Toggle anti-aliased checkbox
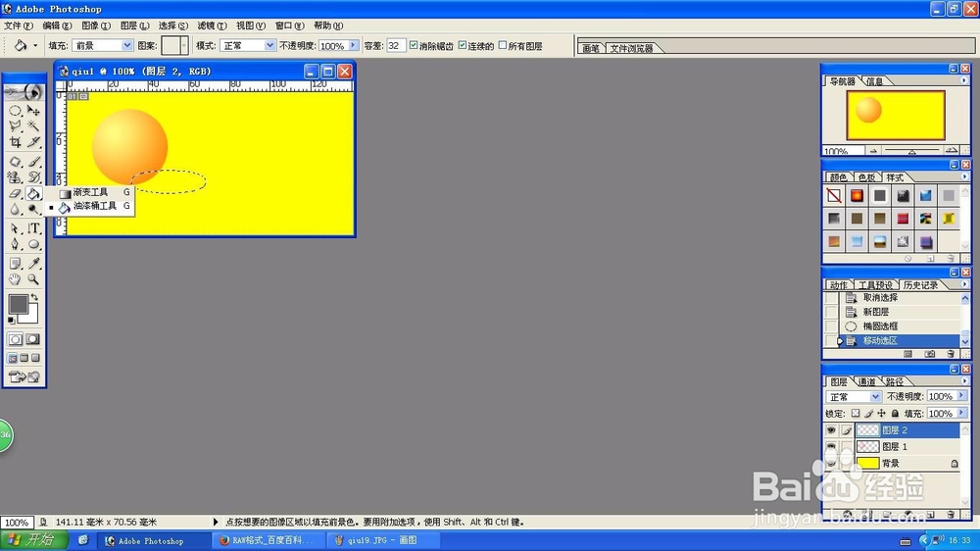Viewport: 980px width, 551px height. 414,45
